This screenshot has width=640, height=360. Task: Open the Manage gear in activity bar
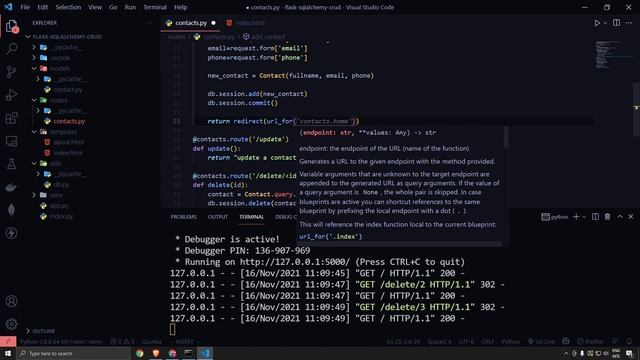pos(11,324)
